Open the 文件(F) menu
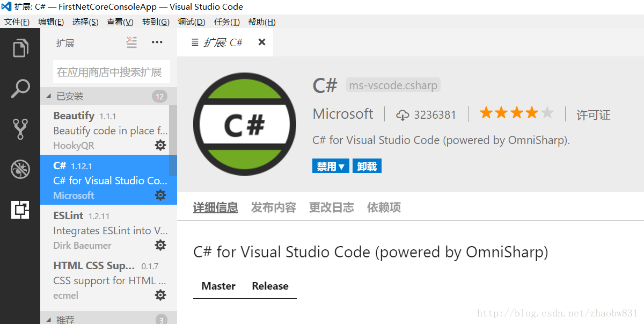644x324 pixels. (17, 22)
